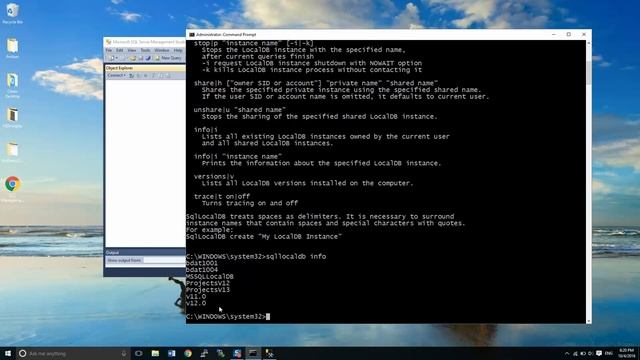This screenshot has width=640, height=360.
Task: Click the battery tray icon
Action: [583, 353]
